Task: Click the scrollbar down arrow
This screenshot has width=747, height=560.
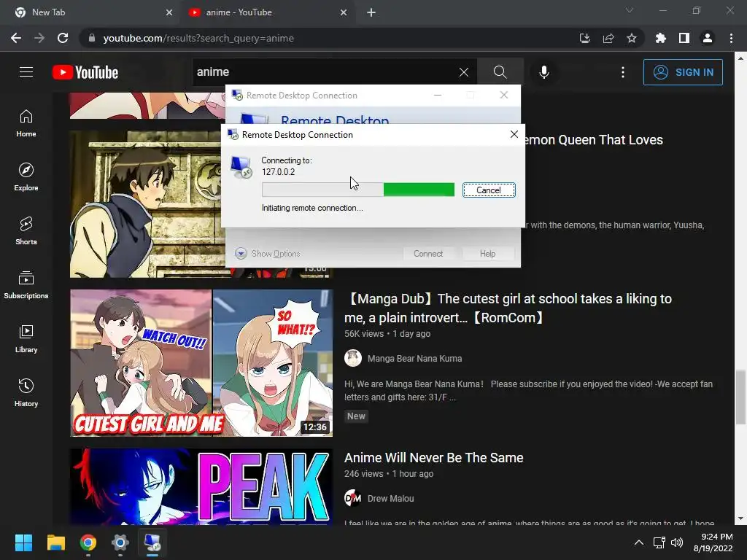Action: click(740, 519)
